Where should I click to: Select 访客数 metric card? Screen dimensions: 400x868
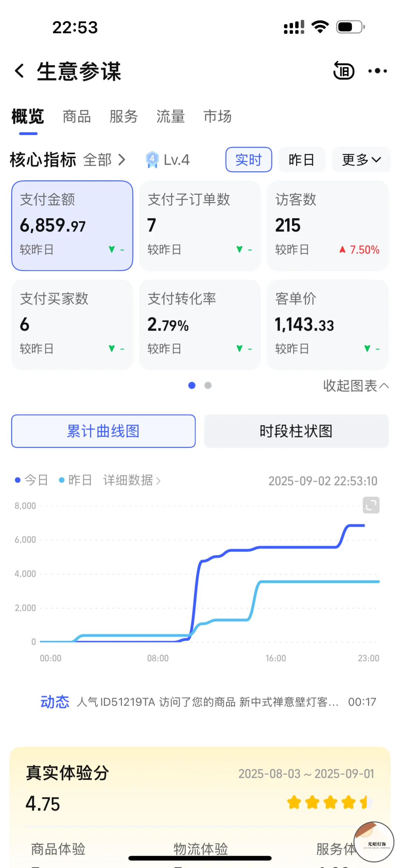pyautogui.click(x=328, y=226)
